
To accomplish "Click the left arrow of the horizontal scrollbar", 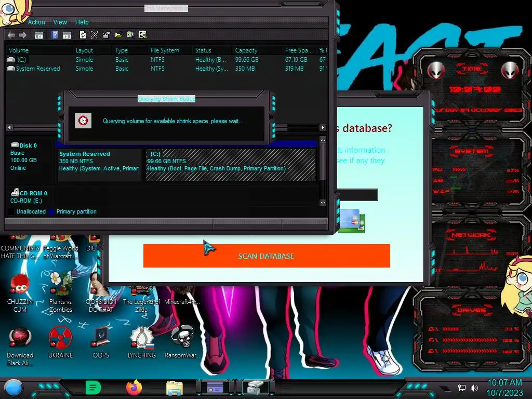I will 9,128.
